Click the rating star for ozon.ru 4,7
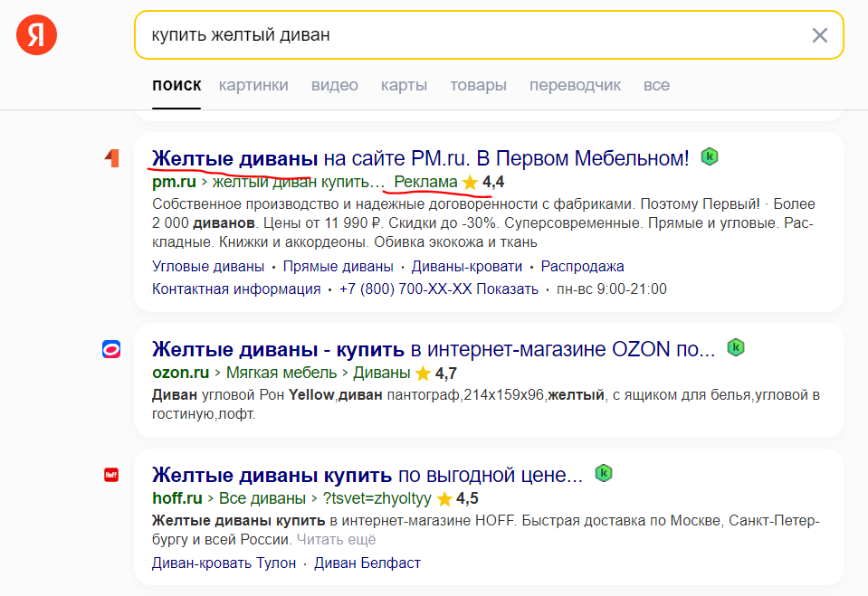The width and height of the screenshot is (868, 596). coord(423,374)
